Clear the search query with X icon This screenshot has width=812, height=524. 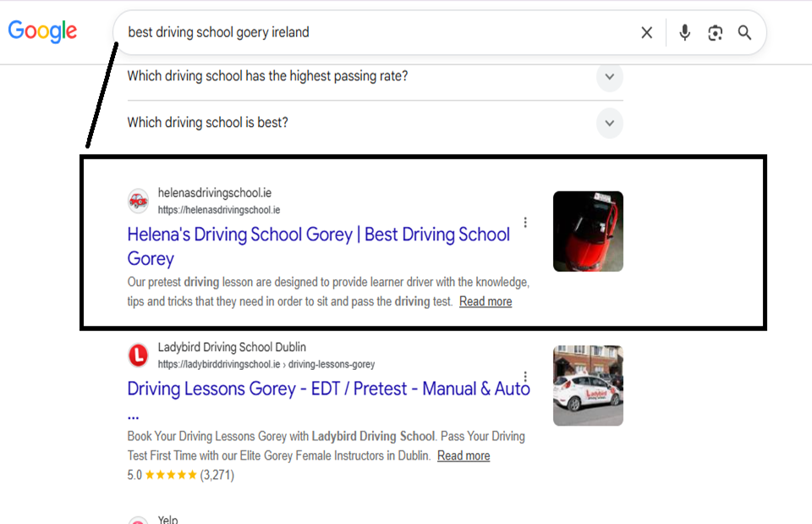(x=646, y=33)
